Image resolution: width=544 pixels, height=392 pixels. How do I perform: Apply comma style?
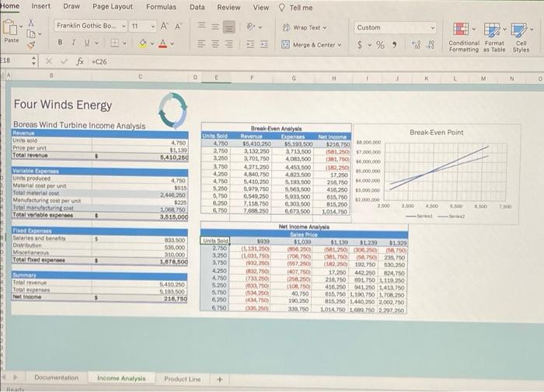[395, 45]
